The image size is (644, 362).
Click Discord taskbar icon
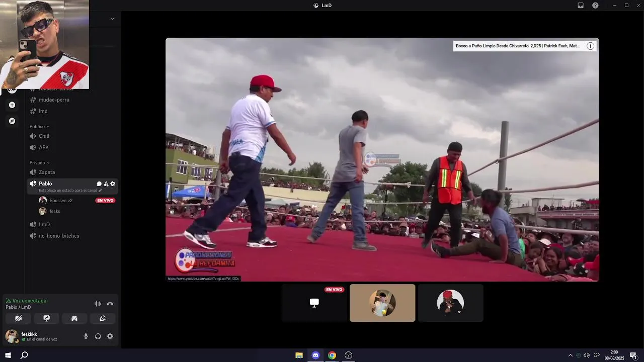point(315,355)
